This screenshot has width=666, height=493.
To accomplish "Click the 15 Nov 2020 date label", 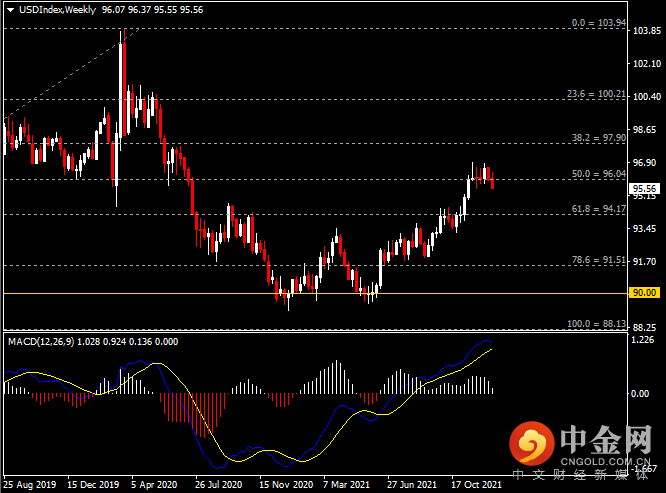I will tap(286, 485).
